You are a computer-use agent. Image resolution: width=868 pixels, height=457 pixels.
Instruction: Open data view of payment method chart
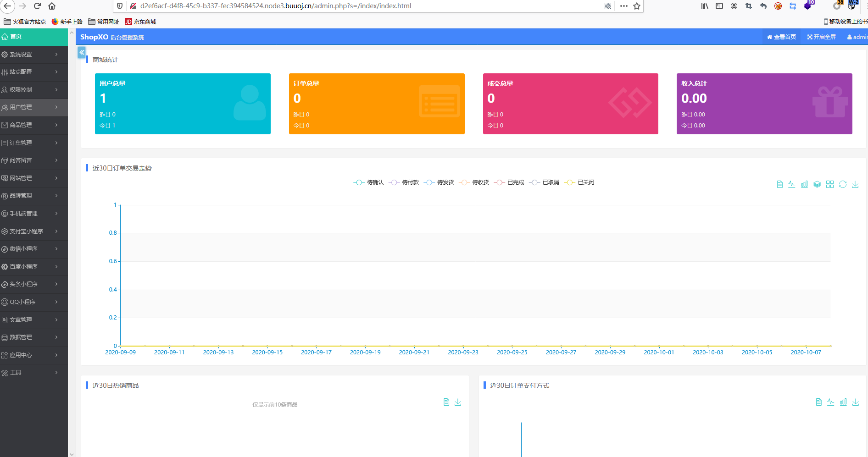(819, 402)
